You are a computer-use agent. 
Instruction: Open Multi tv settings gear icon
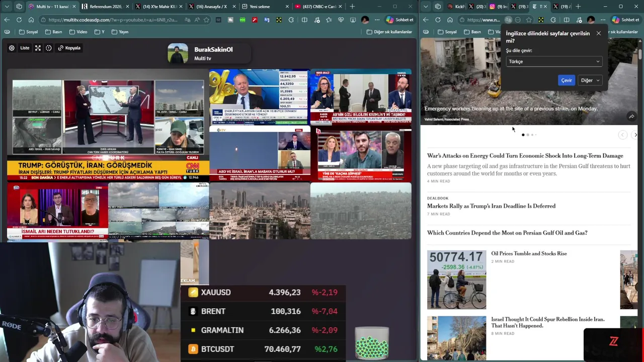click(12, 48)
